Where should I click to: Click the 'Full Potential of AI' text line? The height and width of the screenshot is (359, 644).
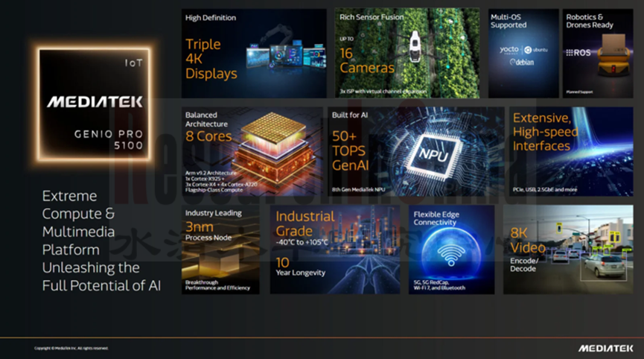101,285
